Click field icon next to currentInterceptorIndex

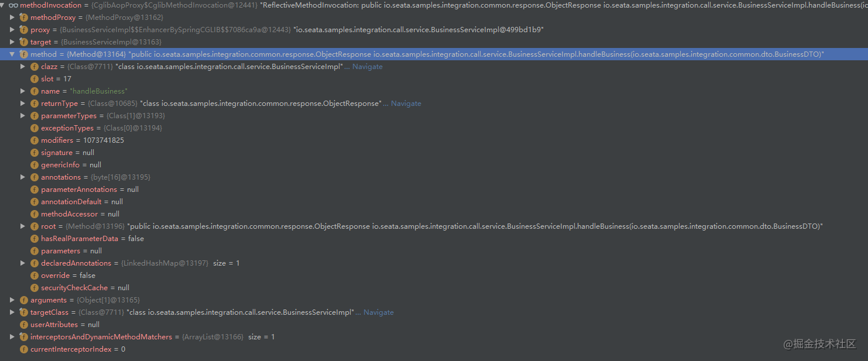click(23, 349)
